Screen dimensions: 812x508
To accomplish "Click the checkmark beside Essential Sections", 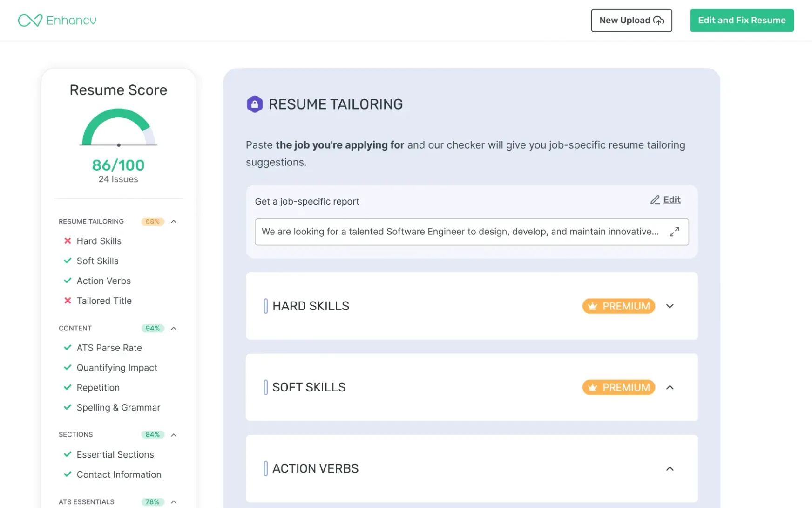I will (x=68, y=454).
